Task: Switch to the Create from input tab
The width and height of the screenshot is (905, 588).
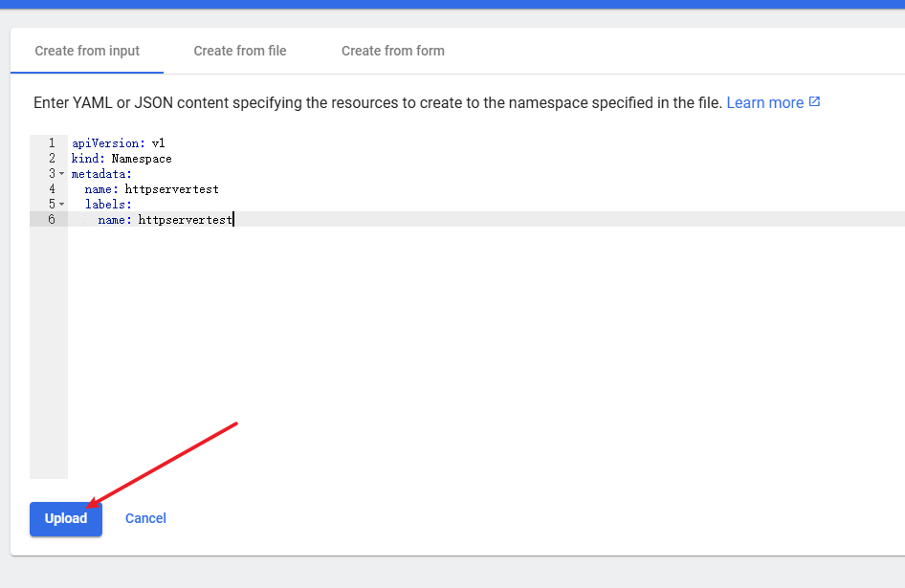Action: tap(87, 51)
